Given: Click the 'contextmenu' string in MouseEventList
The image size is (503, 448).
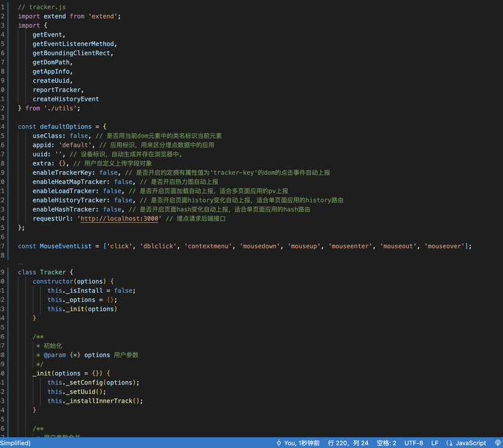Looking at the screenshot, I should 208,246.
